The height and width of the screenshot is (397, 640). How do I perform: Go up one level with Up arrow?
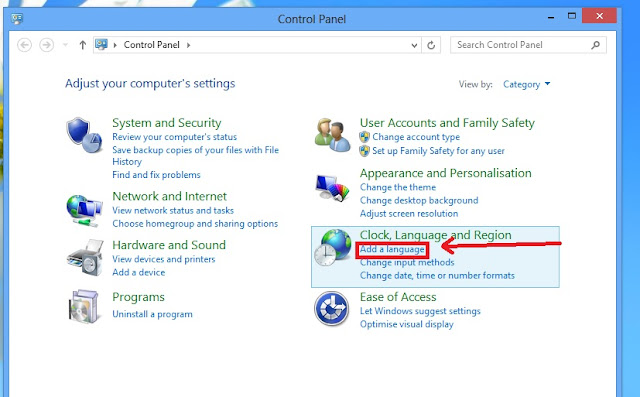pos(83,45)
